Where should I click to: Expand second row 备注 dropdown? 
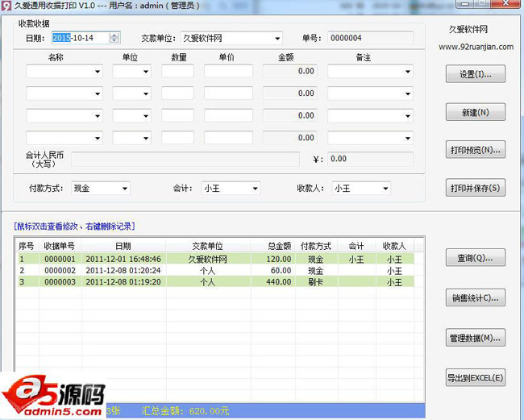[407, 94]
